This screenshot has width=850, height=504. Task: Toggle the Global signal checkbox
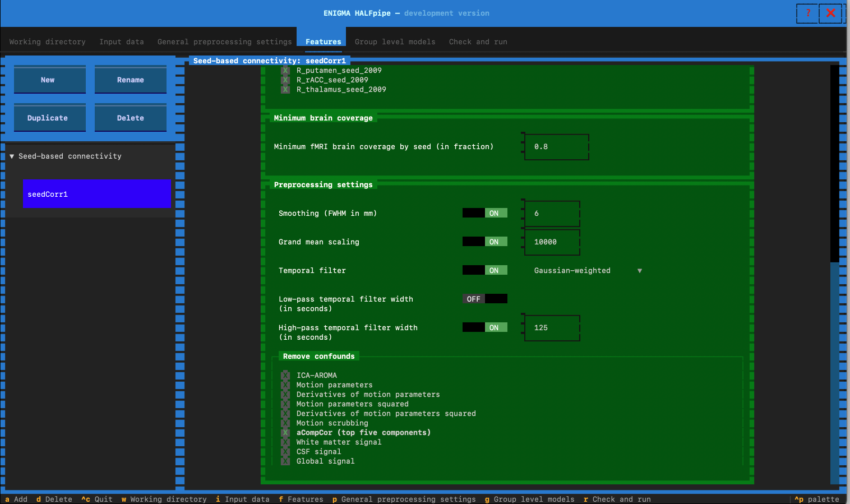(x=285, y=461)
